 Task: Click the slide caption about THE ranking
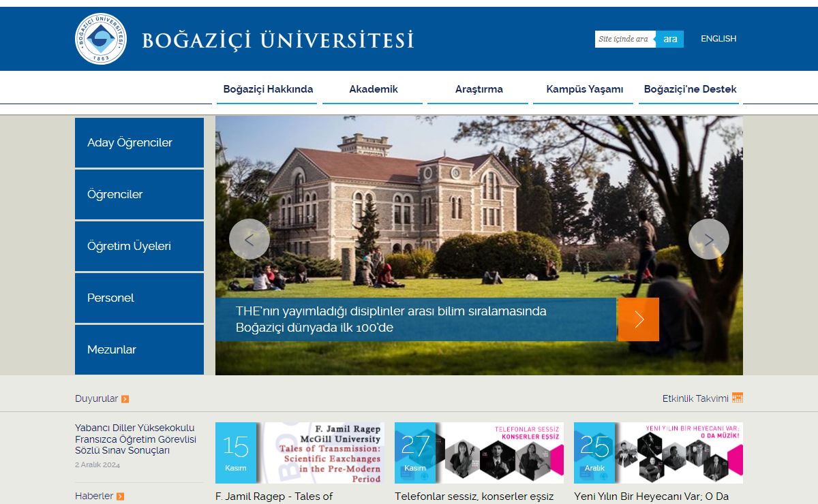click(416, 319)
